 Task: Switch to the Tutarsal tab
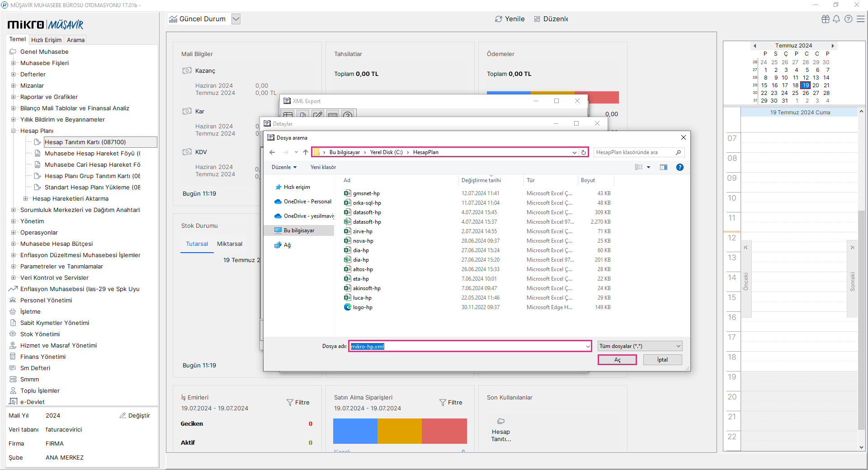tap(197, 244)
